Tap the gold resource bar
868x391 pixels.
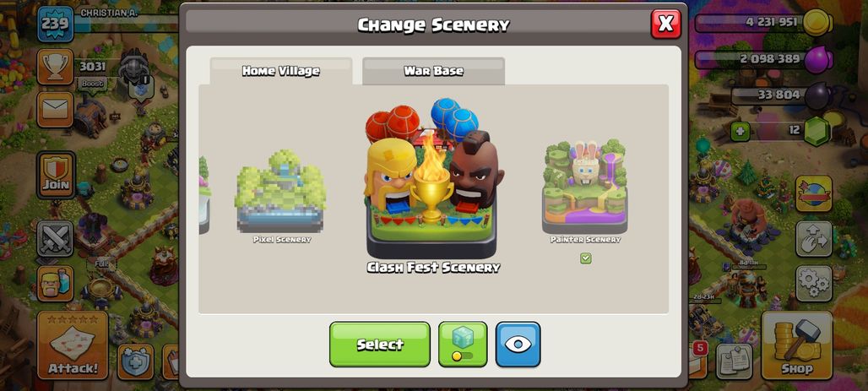(763, 22)
